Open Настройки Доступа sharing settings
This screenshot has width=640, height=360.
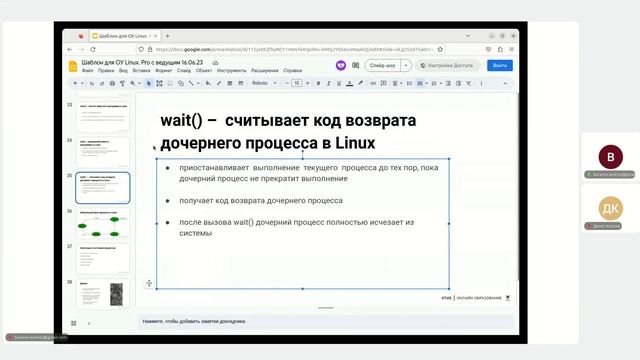click(x=447, y=65)
